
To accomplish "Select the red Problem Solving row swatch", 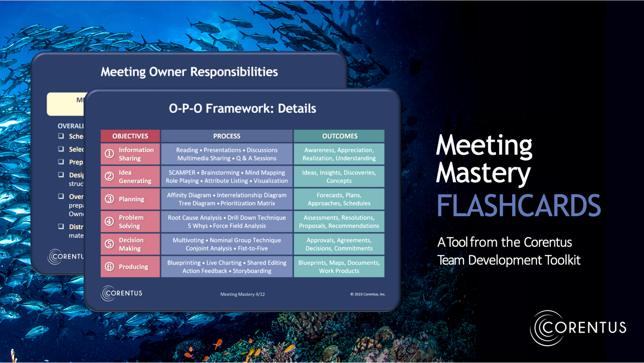I will (130, 221).
